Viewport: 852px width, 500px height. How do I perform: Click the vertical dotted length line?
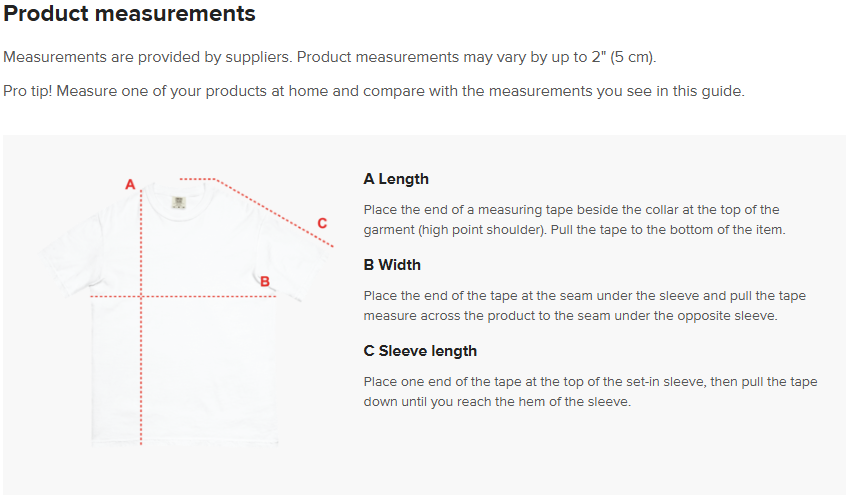point(141,317)
